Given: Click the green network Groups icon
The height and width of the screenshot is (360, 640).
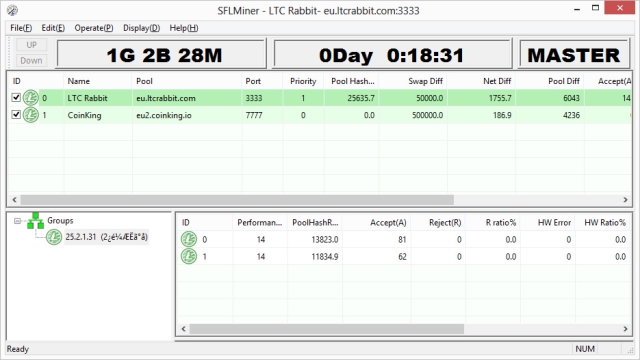Looking at the screenshot, I should click(36, 221).
